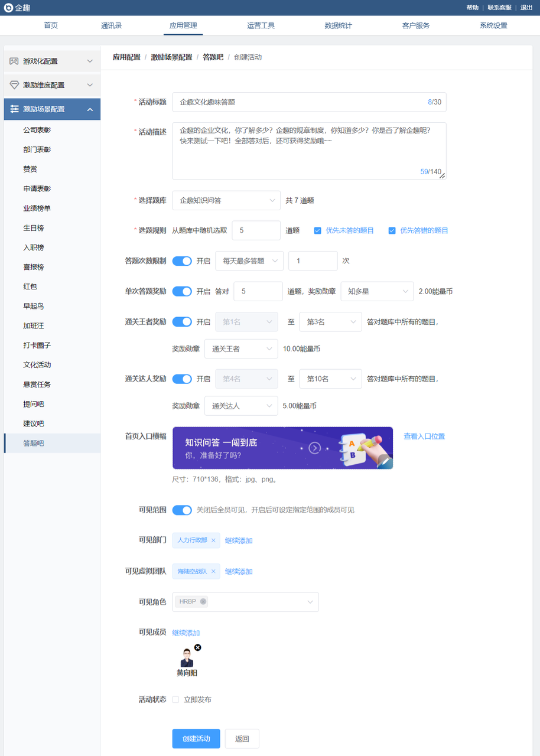Uncheck 优先未答的题目 checkbox
The height and width of the screenshot is (756, 540).
[x=318, y=231]
